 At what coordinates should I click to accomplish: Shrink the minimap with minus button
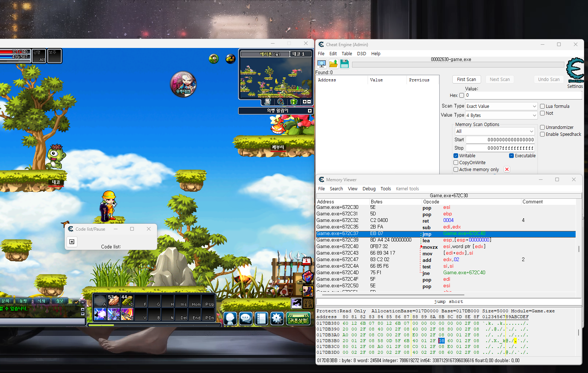point(309,102)
